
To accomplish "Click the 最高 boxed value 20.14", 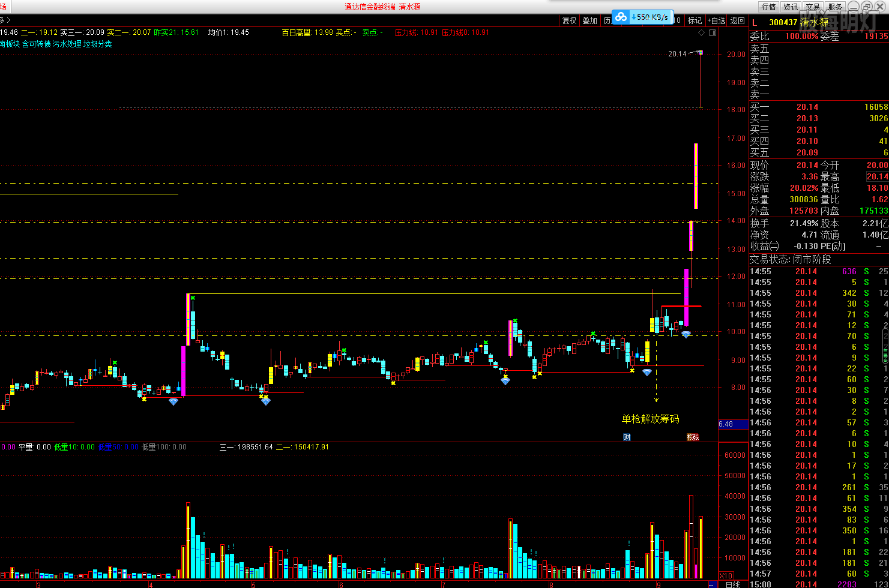I will (877, 176).
